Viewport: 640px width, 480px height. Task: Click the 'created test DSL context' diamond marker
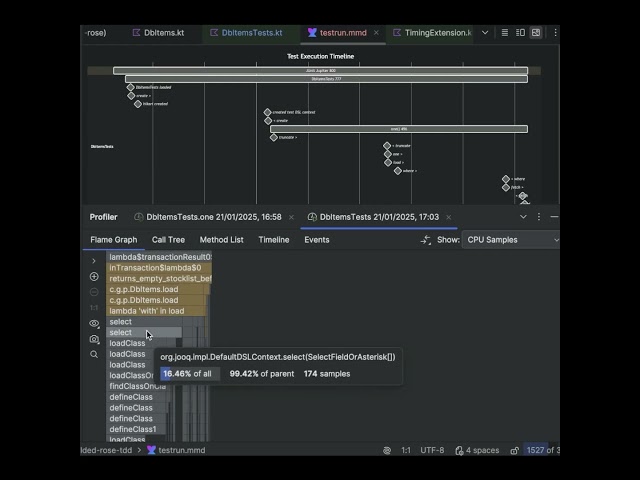[x=267, y=112]
